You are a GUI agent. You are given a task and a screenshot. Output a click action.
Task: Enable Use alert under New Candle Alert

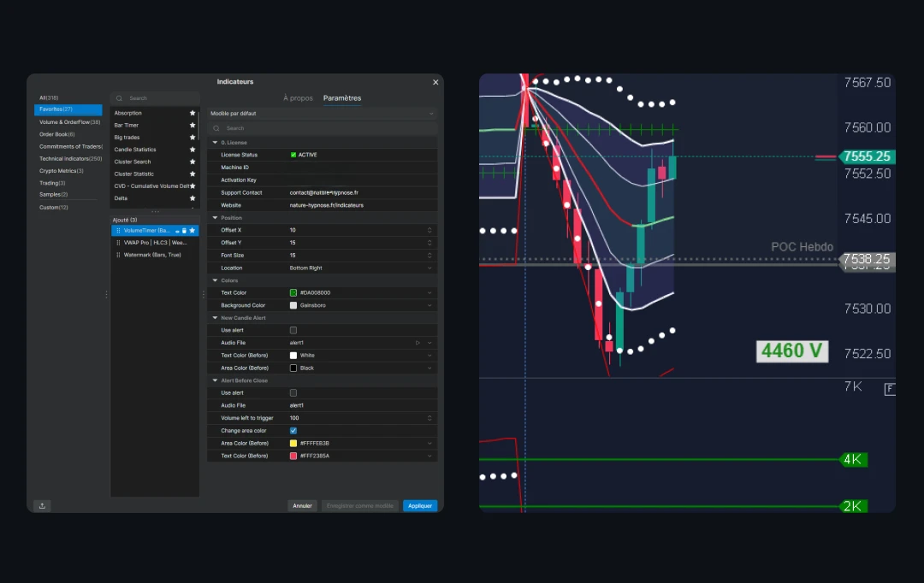(293, 330)
